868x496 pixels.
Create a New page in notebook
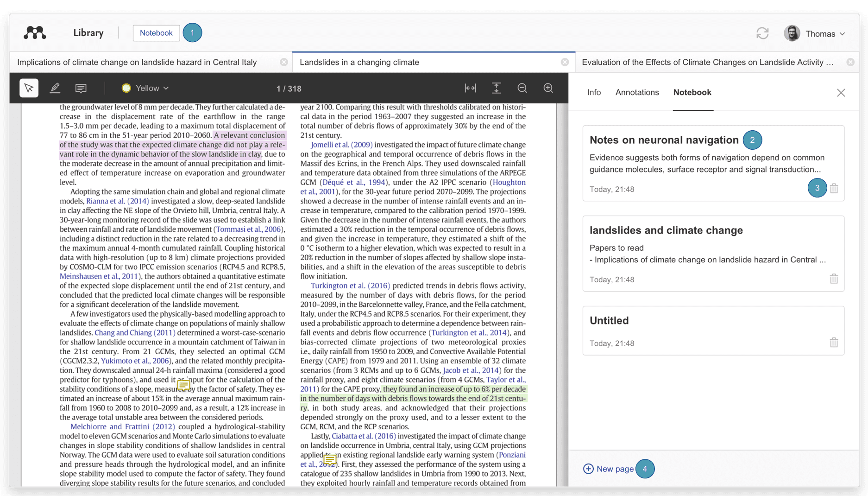click(x=608, y=469)
